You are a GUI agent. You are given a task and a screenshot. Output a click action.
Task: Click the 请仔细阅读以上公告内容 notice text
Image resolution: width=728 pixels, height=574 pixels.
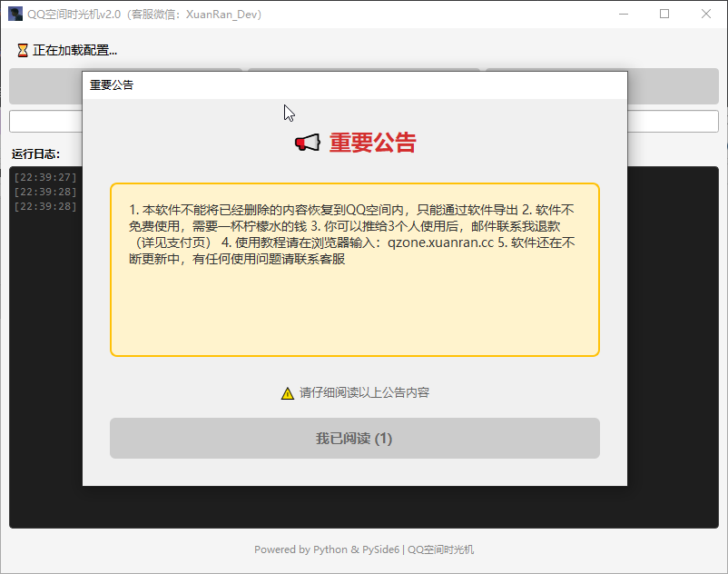click(364, 393)
